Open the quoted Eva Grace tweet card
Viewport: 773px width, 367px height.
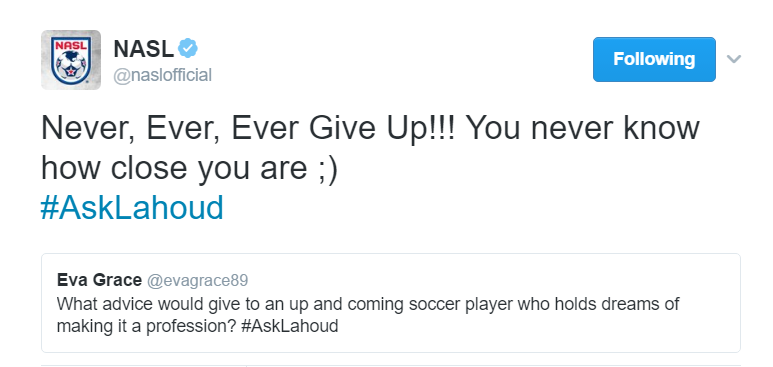pyautogui.click(x=390, y=303)
